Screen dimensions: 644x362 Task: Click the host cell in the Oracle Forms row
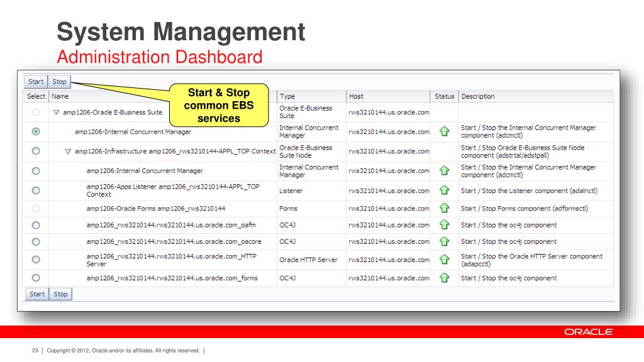point(389,209)
